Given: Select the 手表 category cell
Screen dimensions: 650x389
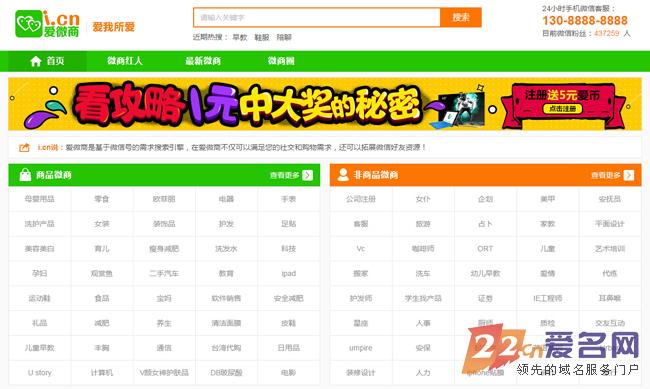Looking at the screenshot, I should click(289, 199).
